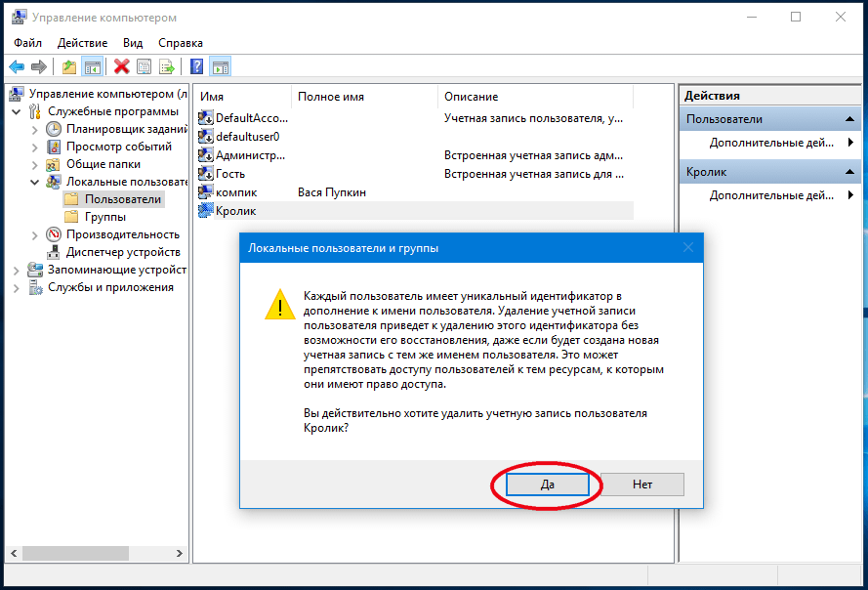Viewport: 868px width, 590px height.
Task: Click the blue question mark help icon
Action: tap(196, 67)
